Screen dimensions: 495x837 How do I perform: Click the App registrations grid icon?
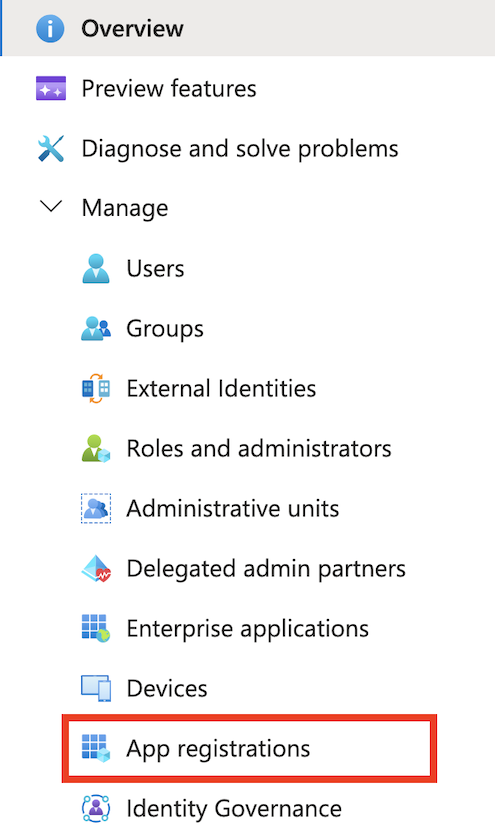point(96,748)
